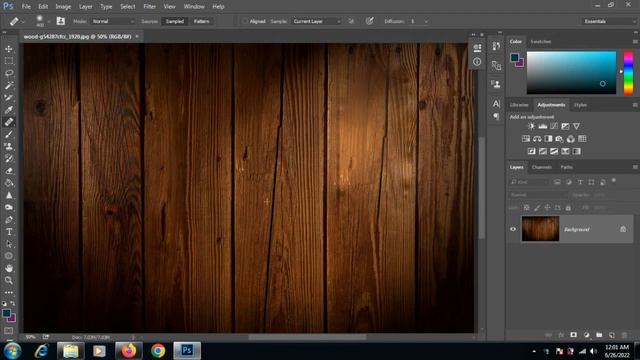Viewport: 640px width, 360px height.
Task: Add a Vibrance adjustment
Action: point(576,126)
